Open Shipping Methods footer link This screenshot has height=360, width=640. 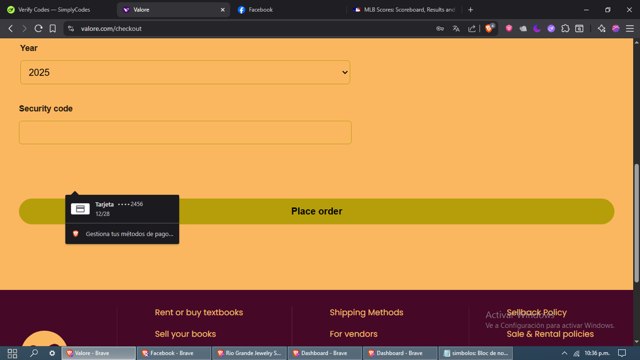tap(366, 312)
